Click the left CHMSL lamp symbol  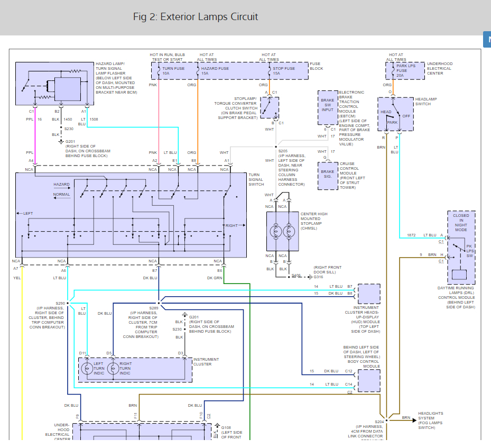276,232
